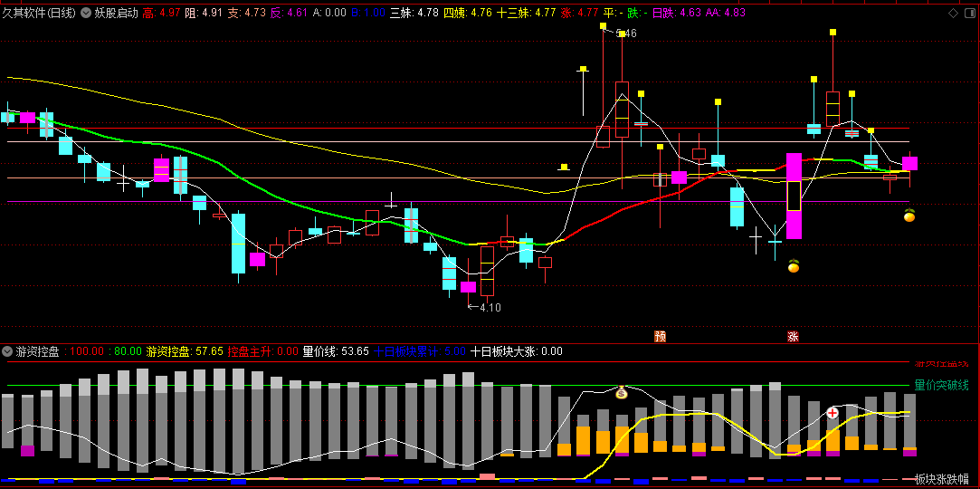Click the money bag signal icon
The height and width of the screenshot is (489, 980).
click(622, 393)
